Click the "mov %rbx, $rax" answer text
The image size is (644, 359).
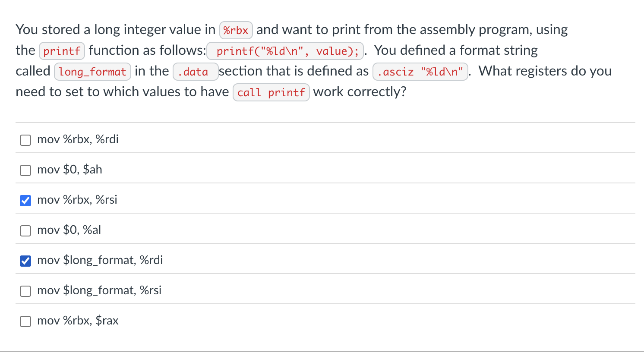(78, 320)
